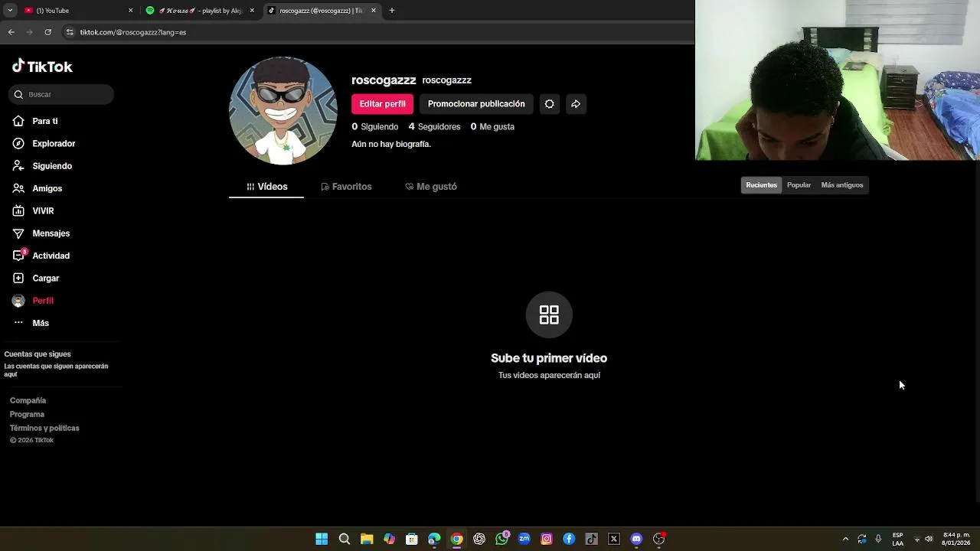
Task: Expand Compañía footer section
Action: point(28,400)
